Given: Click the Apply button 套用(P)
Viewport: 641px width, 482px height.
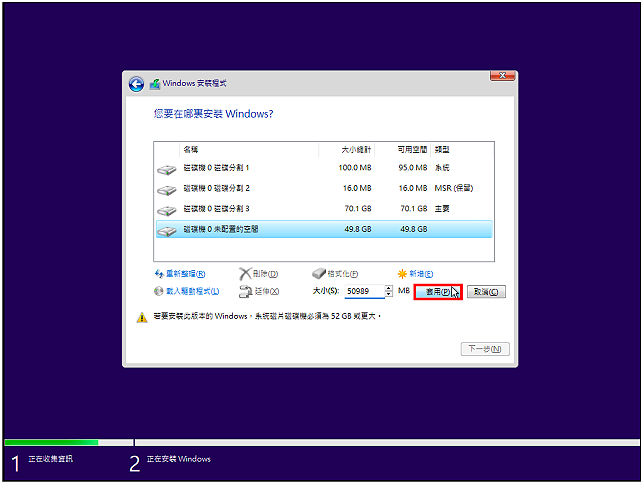Looking at the screenshot, I should tap(438, 292).
